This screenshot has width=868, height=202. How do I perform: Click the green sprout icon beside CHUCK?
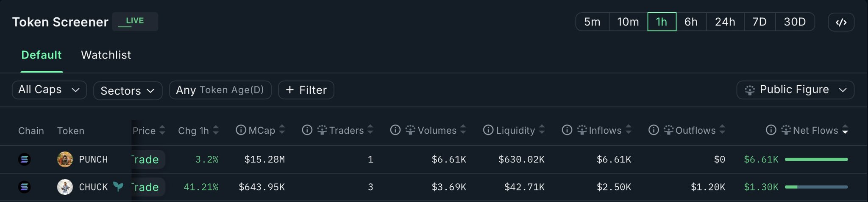(x=118, y=187)
